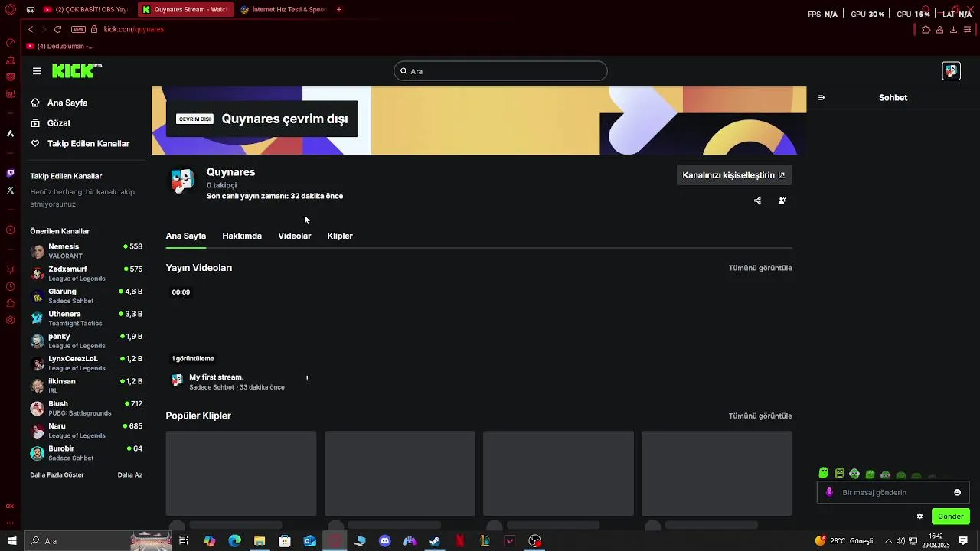980x551 pixels.
Task: Click the KICK logo
Action: (77, 71)
